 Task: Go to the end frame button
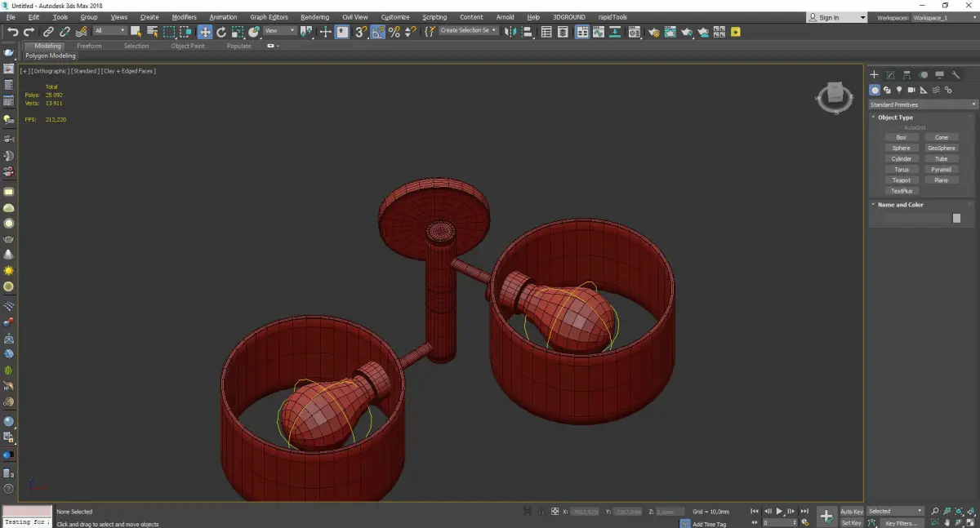coord(804,511)
